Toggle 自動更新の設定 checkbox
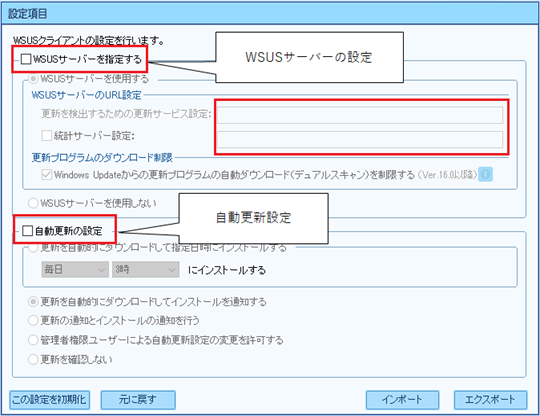The image size is (540, 416). point(28,230)
